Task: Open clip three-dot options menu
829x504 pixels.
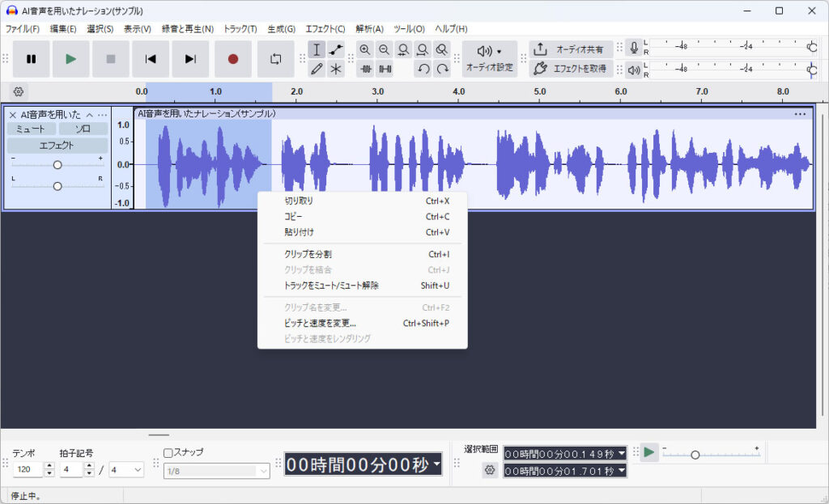Action: pos(800,113)
